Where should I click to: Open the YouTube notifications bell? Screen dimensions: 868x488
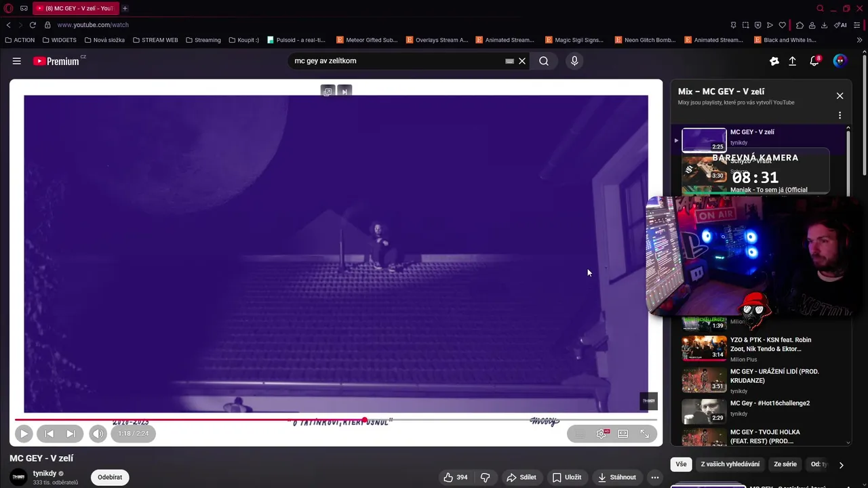814,61
